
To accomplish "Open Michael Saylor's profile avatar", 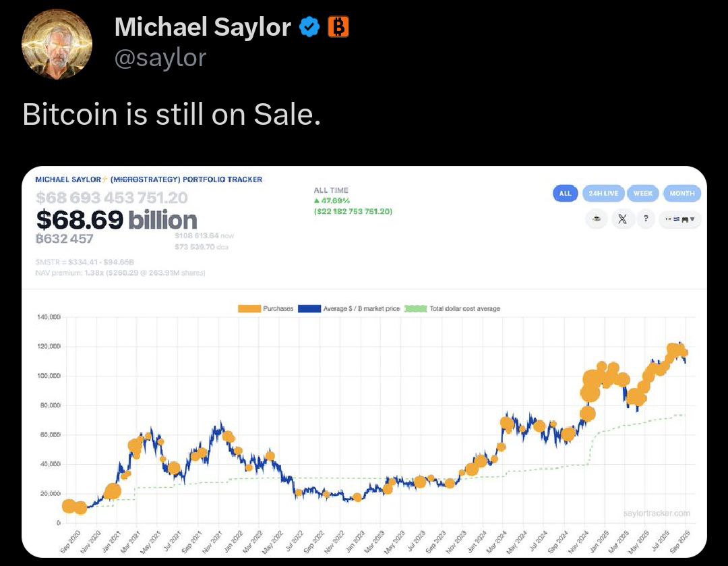I will point(57,45).
